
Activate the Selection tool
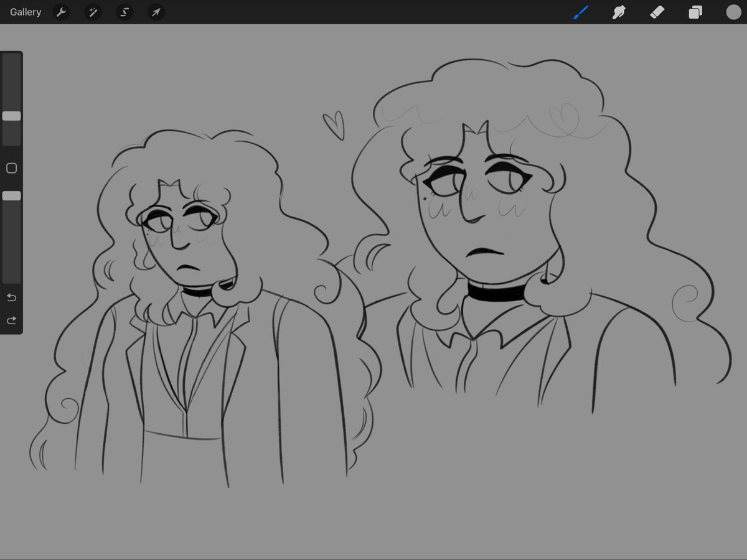(125, 12)
